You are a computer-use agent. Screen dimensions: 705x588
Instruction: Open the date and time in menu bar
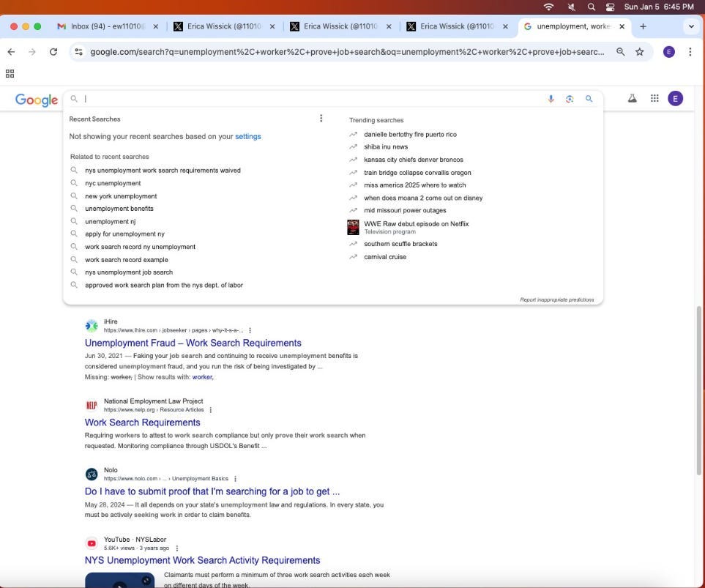(659, 7)
